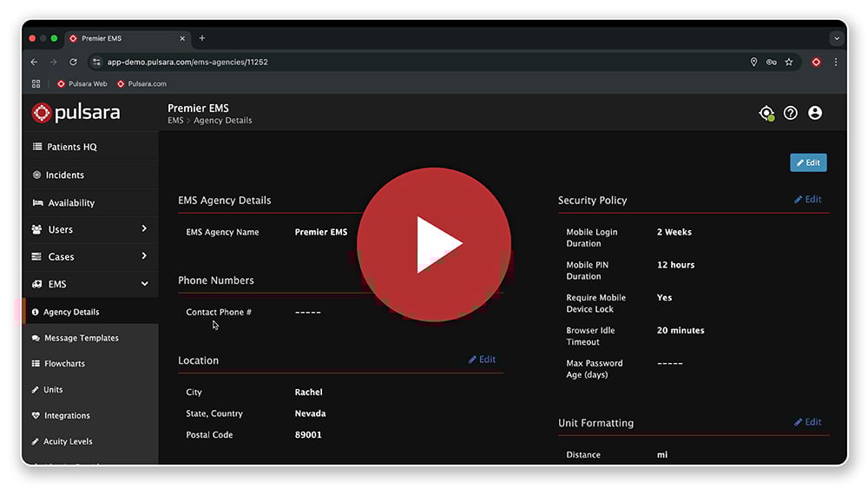Bookmark the page with the star icon
The width and height of the screenshot is (868, 489).
click(789, 62)
